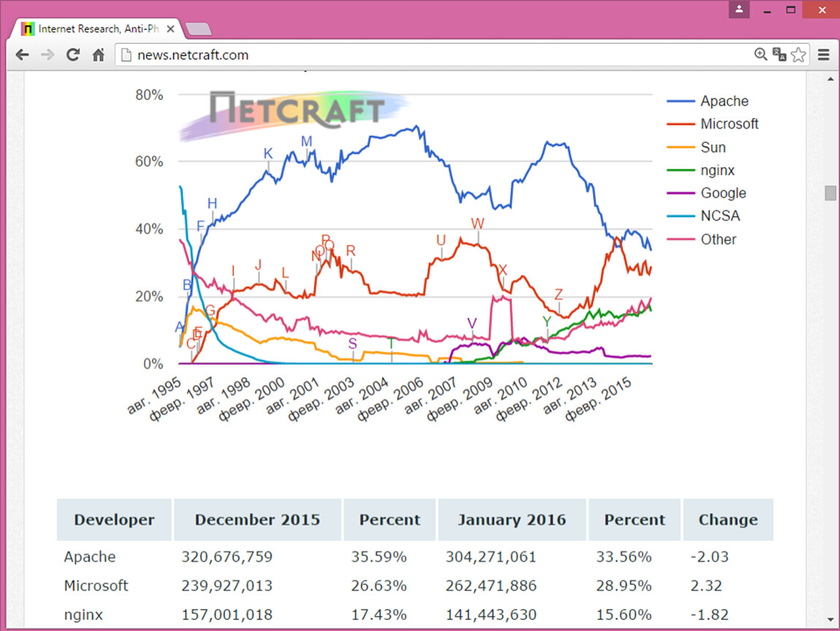840x631 pixels.
Task: Click the Developer column header
Action: point(114,520)
